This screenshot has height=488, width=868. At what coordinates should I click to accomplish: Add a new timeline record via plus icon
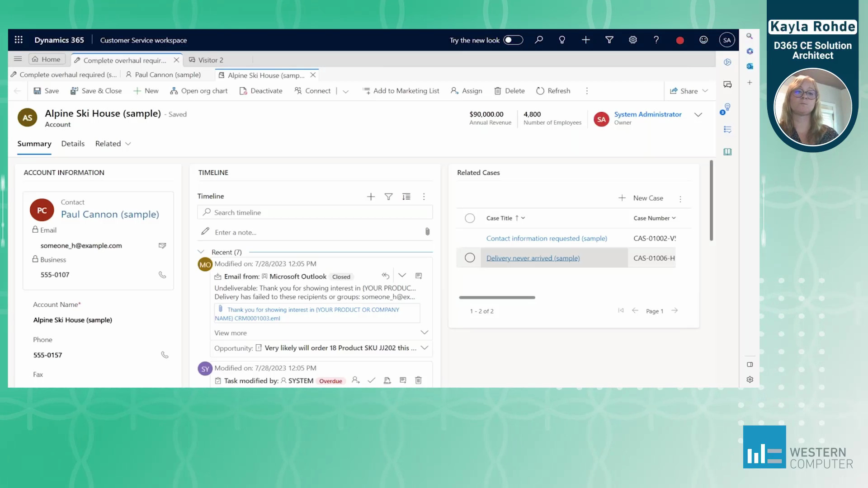[x=371, y=197]
